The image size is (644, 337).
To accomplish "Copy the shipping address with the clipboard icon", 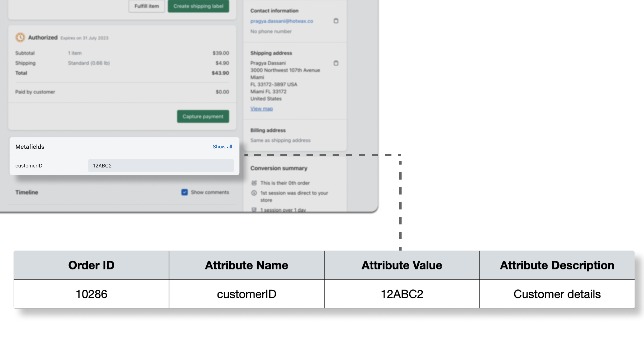I will point(336,63).
